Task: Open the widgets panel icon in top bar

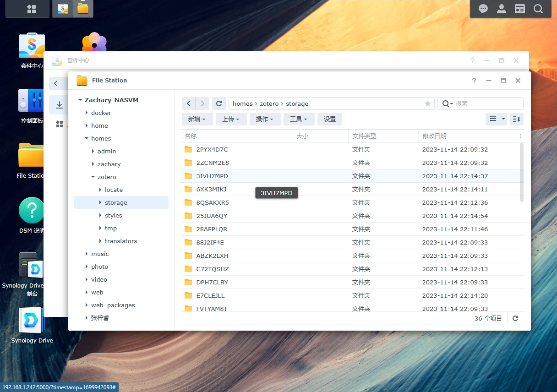Action: click(520, 9)
